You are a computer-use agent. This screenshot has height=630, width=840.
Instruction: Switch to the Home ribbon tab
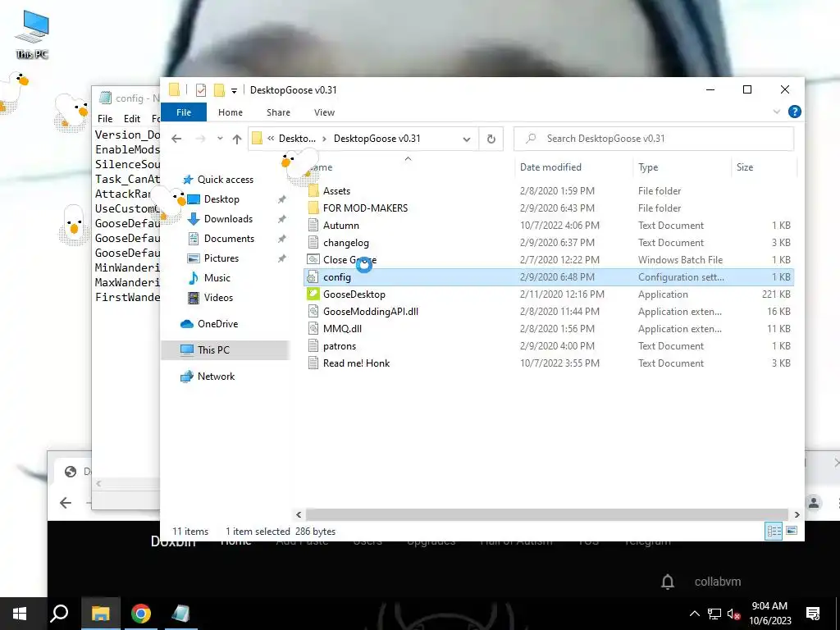point(231,112)
